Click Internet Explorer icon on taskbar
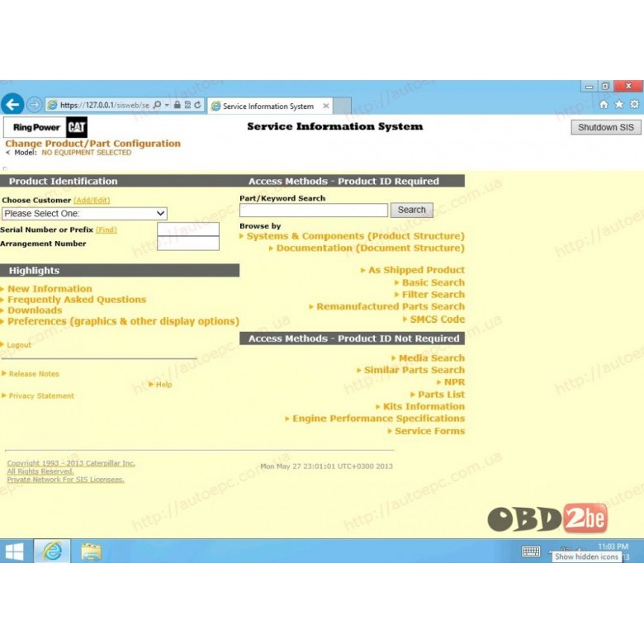644x644 pixels. [52, 552]
